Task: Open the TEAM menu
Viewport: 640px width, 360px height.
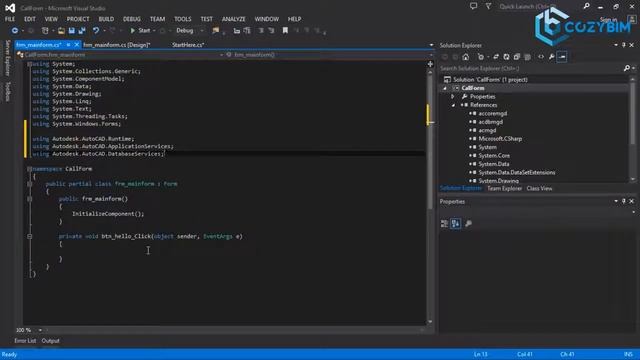Action: 157,19
